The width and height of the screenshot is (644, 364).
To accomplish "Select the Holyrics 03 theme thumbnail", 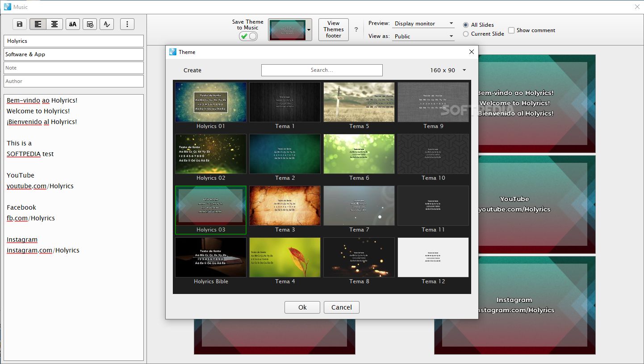I will point(211,206).
